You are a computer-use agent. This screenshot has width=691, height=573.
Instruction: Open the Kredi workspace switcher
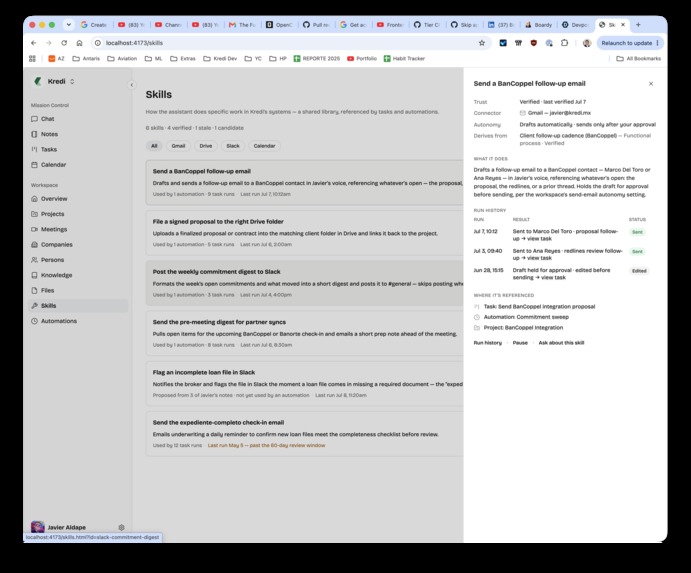click(55, 81)
